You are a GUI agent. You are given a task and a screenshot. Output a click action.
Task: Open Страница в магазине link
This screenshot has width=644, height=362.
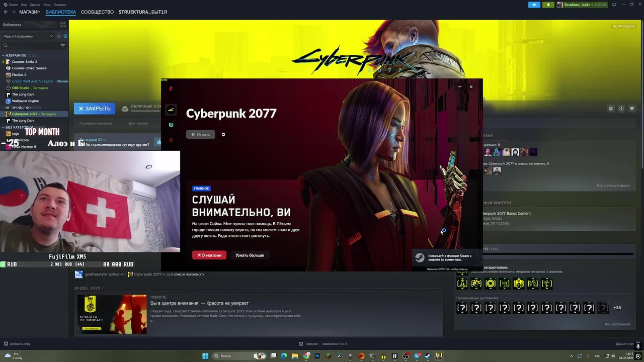pos(96,123)
